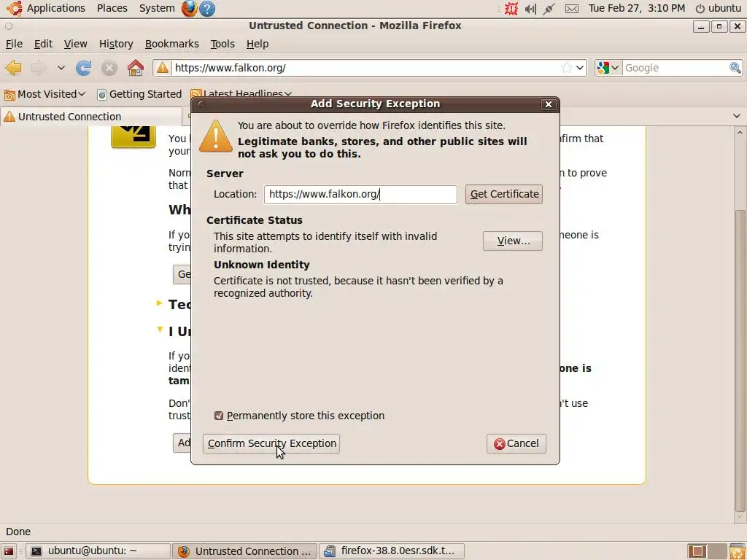Viewport: 747px width, 560px height.
Task: Open the back/forward history dropdown arrow
Action: [x=61, y=68]
